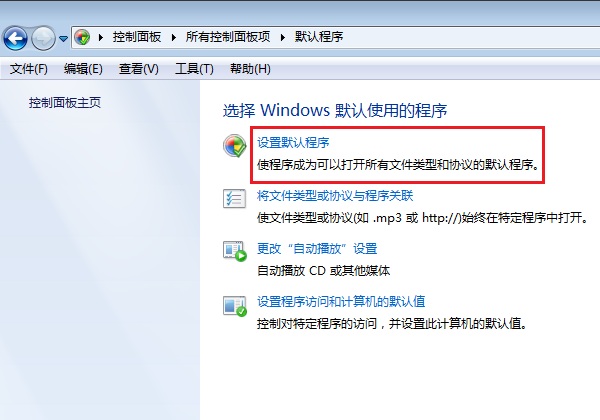Click heading 选择 Windows 默认使用的程序
The height and width of the screenshot is (420, 600).
coord(335,111)
